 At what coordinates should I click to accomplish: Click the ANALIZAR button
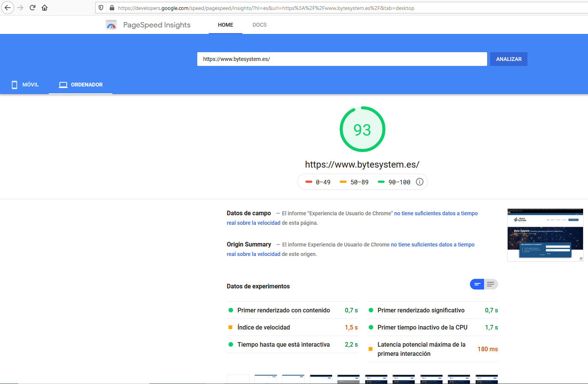coord(508,59)
